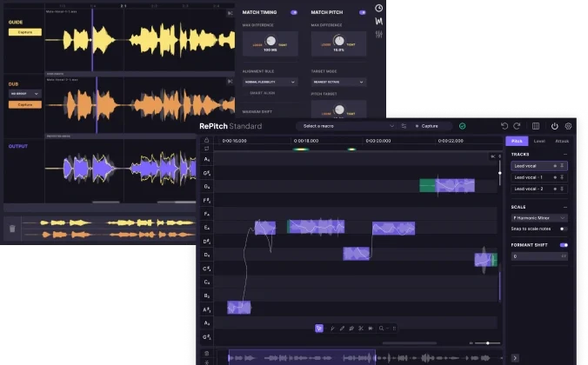Click the Pitch Target knob
Screen dimensions: 588x365
[x=339, y=109]
